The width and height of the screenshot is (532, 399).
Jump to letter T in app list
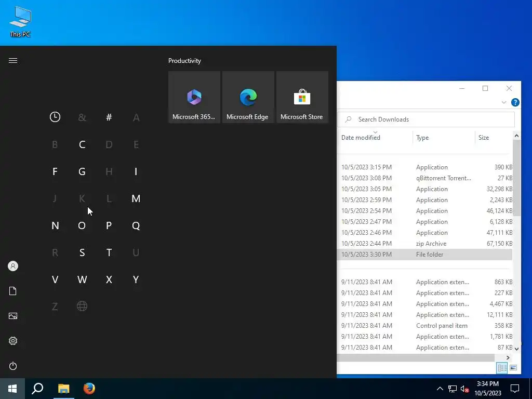[109, 252]
